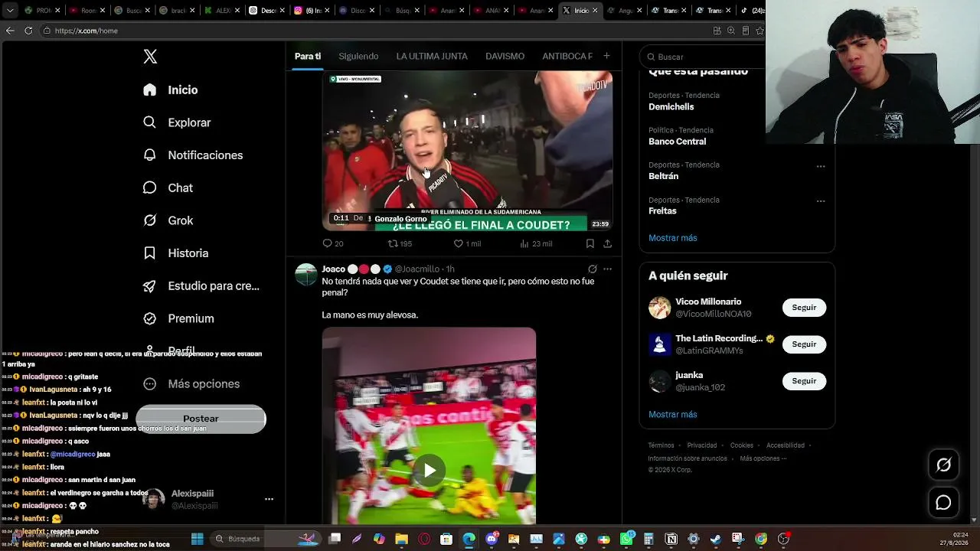Screen dimensions: 980x551
Task: Follow The Latin Recording account
Action: [x=804, y=344]
